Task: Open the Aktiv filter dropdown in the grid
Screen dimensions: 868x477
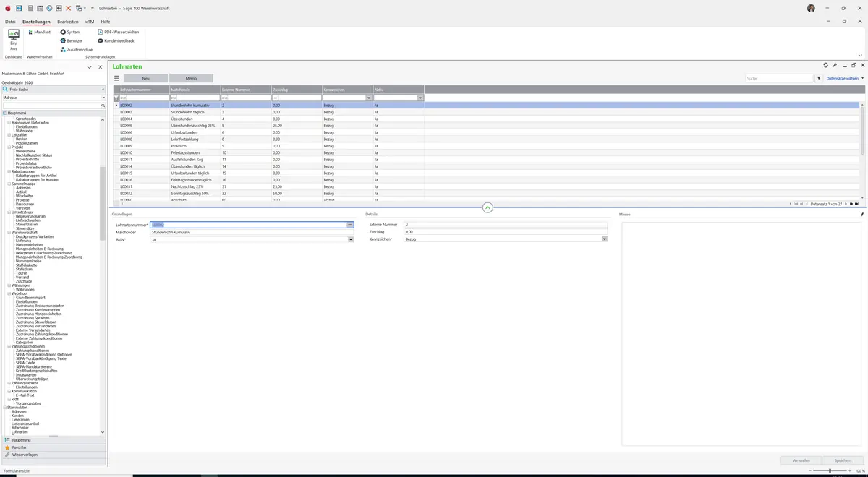Action: (x=420, y=98)
